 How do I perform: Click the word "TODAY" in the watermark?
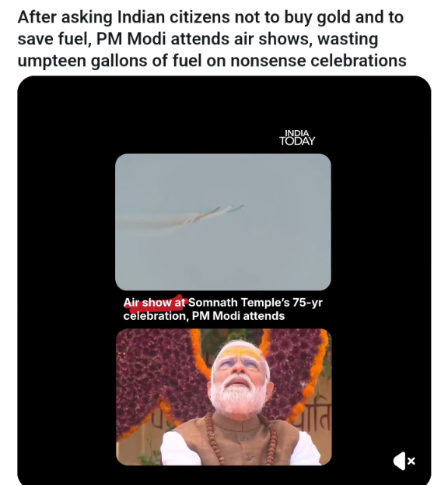click(x=297, y=142)
